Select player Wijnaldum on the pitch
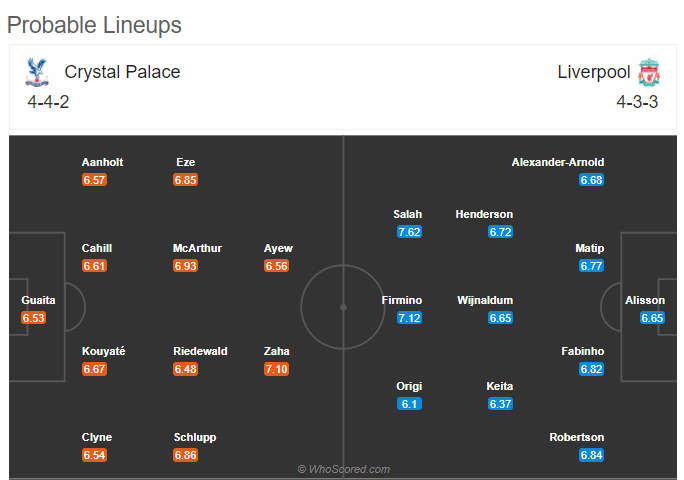Viewport: 684px width, 480px height. coord(485,300)
